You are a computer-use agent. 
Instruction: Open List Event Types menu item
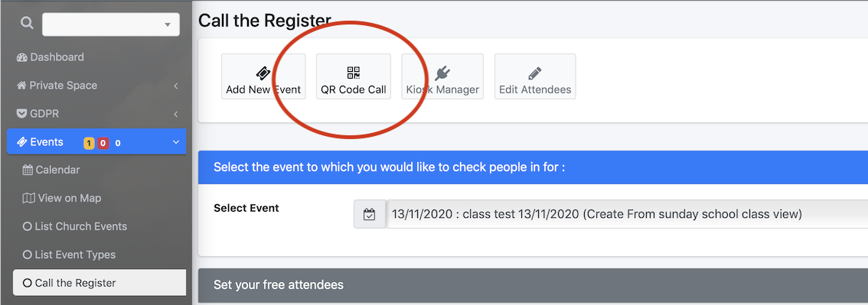[x=69, y=255]
